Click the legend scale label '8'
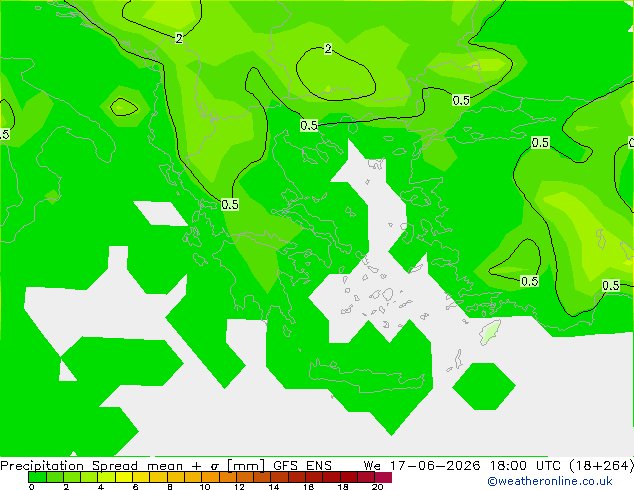The height and width of the screenshot is (490, 634). tap(170, 487)
